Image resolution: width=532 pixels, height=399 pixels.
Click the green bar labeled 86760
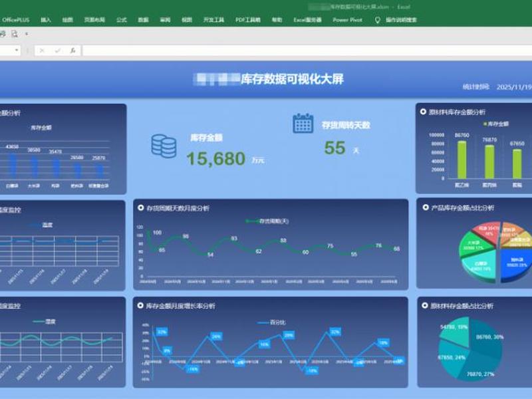(x=462, y=160)
